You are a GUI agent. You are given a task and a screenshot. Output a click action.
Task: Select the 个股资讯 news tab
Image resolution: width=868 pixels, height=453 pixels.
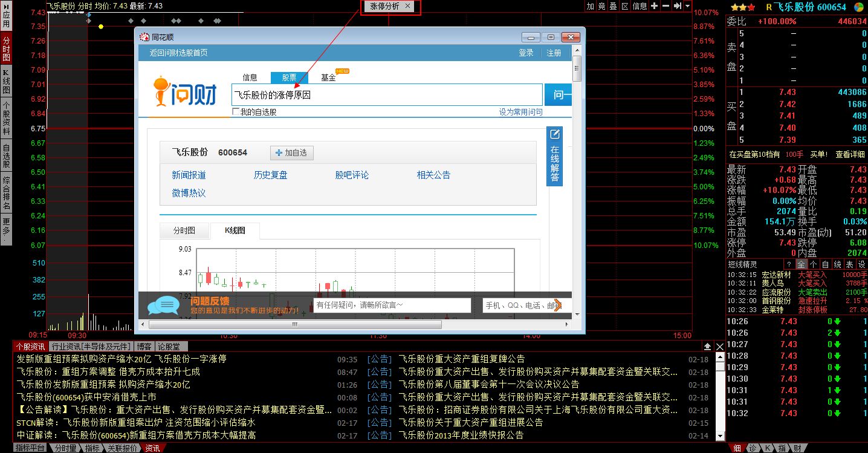click(31, 347)
